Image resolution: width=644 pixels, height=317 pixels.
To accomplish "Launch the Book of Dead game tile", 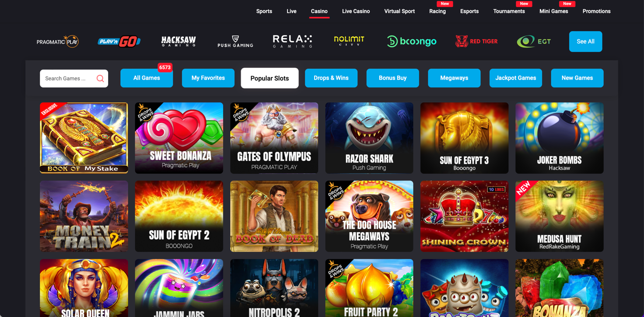I will 274,216.
